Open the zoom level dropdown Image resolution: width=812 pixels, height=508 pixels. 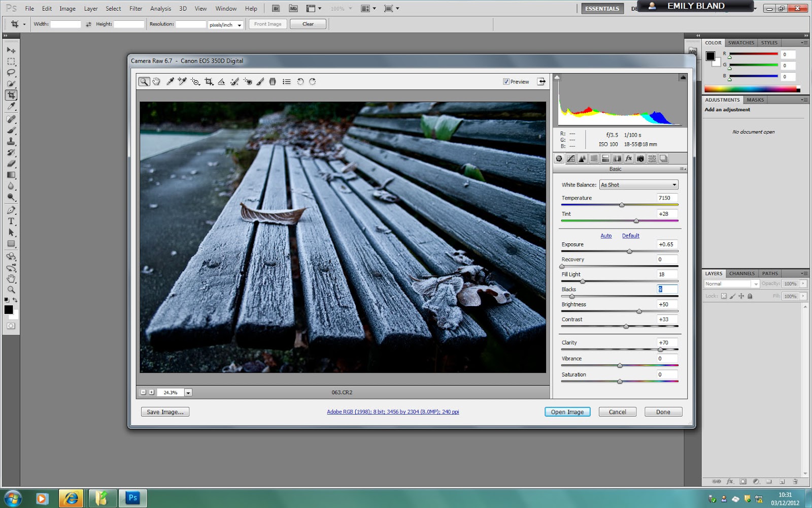(x=188, y=393)
